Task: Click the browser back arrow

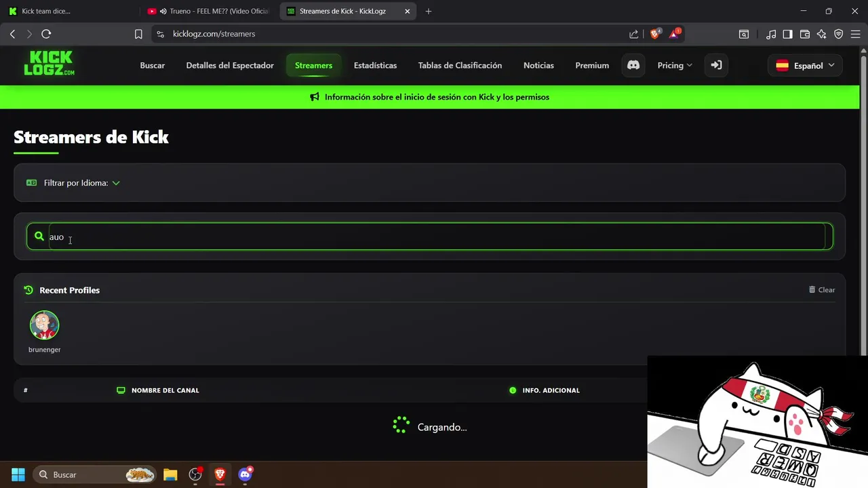Action: tap(12, 34)
